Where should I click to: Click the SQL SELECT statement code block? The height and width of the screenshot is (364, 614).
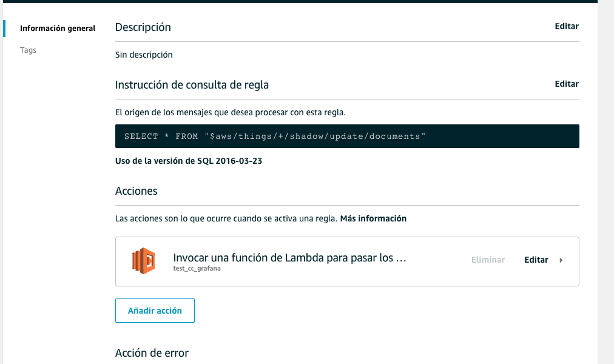point(346,136)
